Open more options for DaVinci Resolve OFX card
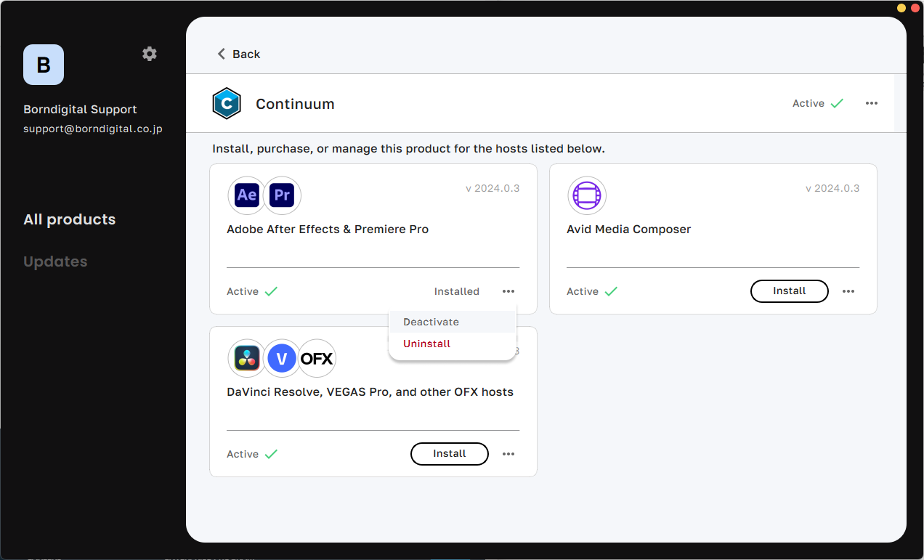The height and width of the screenshot is (560, 924). pos(508,454)
